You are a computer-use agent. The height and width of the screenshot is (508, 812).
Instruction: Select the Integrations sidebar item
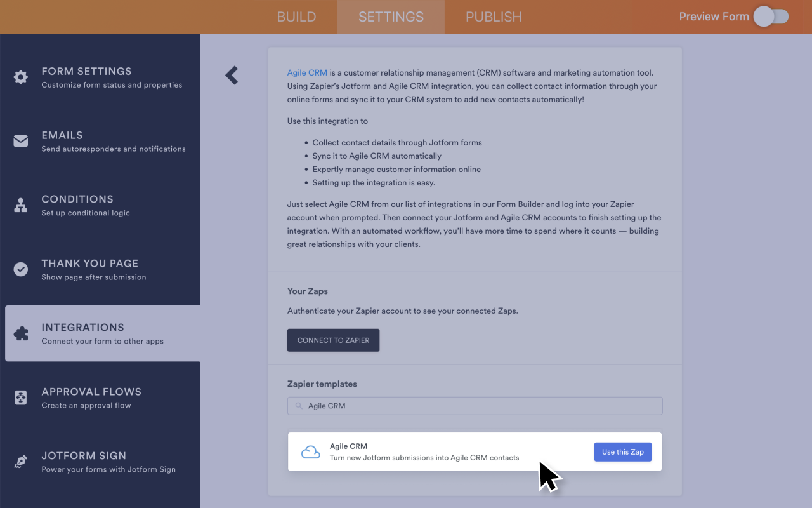[102, 333]
